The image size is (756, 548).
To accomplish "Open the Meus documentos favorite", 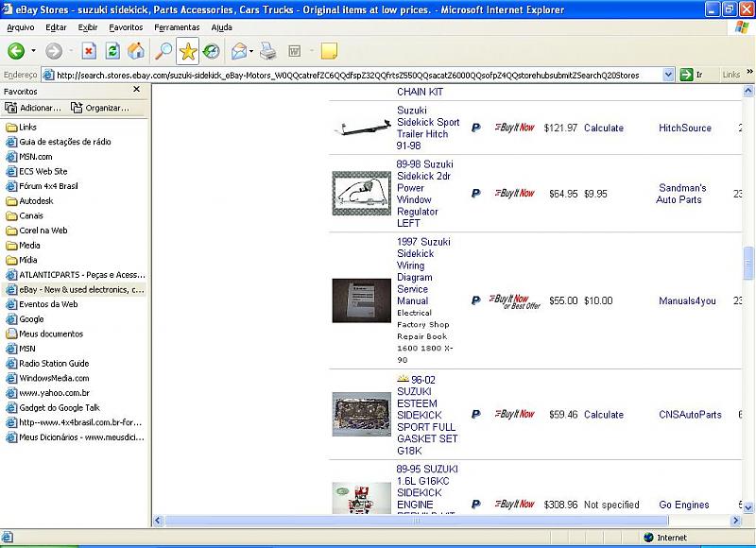I will click(44, 334).
